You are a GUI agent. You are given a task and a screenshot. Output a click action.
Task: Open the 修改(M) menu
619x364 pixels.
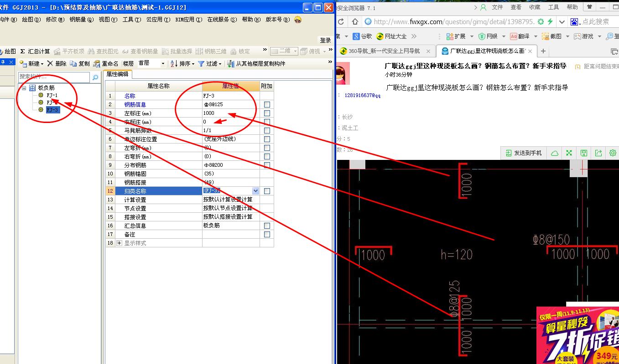(55, 20)
